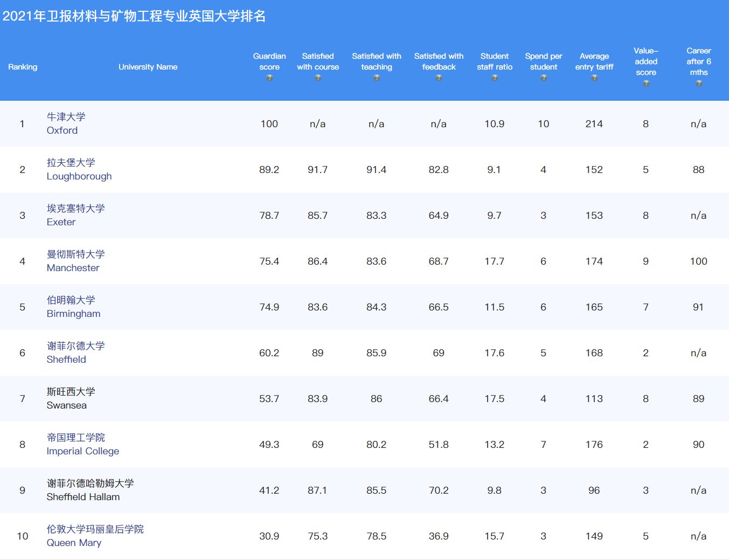Image resolution: width=729 pixels, height=560 pixels.
Task: Click the help icon under Guardian score
Action: (x=269, y=78)
